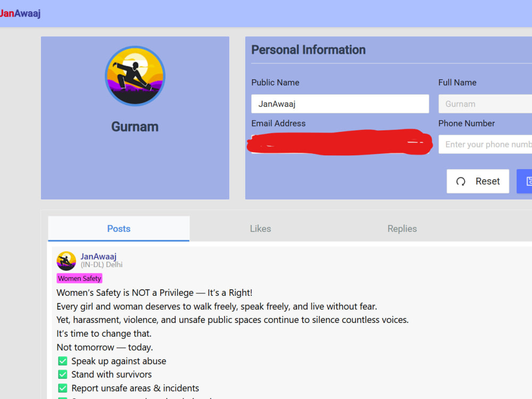
Task: Focus the Phone Number input field
Action: tap(485, 144)
